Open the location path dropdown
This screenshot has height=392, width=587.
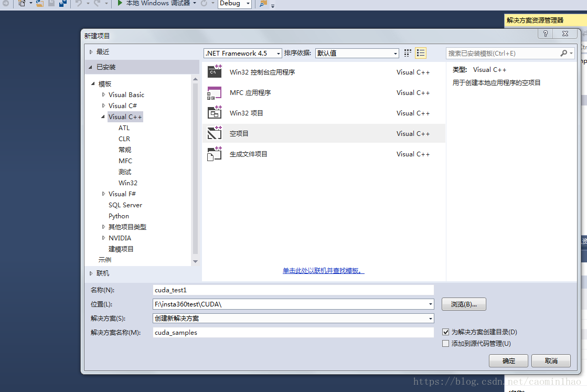(431, 304)
